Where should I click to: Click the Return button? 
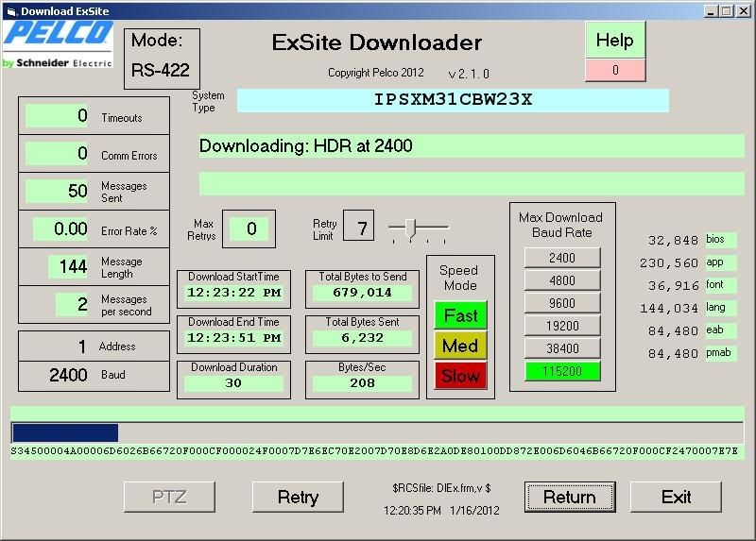(x=570, y=497)
